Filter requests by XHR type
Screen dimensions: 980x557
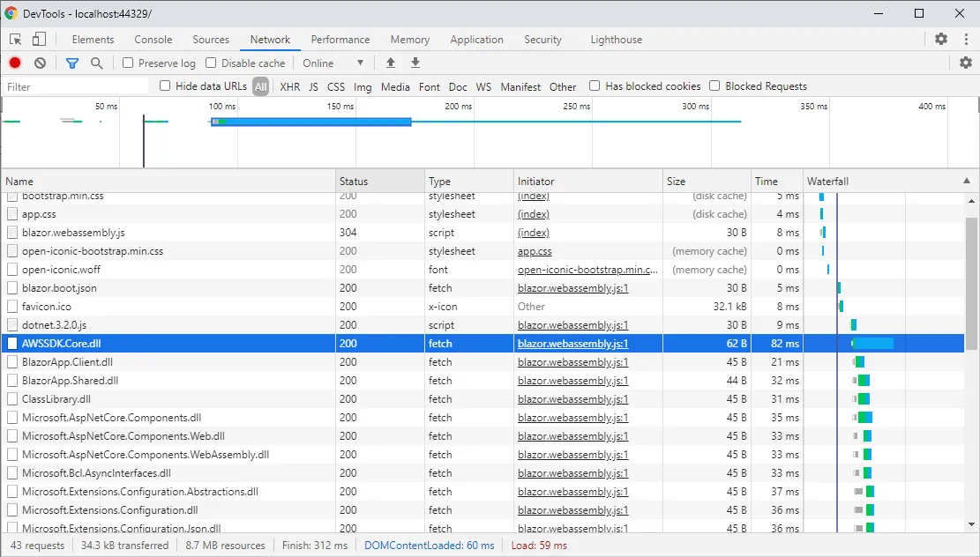pos(289,87)
